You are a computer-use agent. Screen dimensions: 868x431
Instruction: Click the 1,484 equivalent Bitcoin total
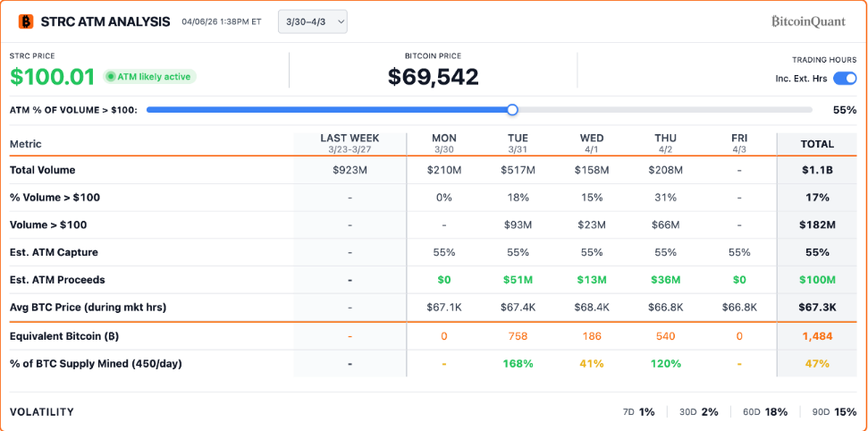[x=817, y=335]
